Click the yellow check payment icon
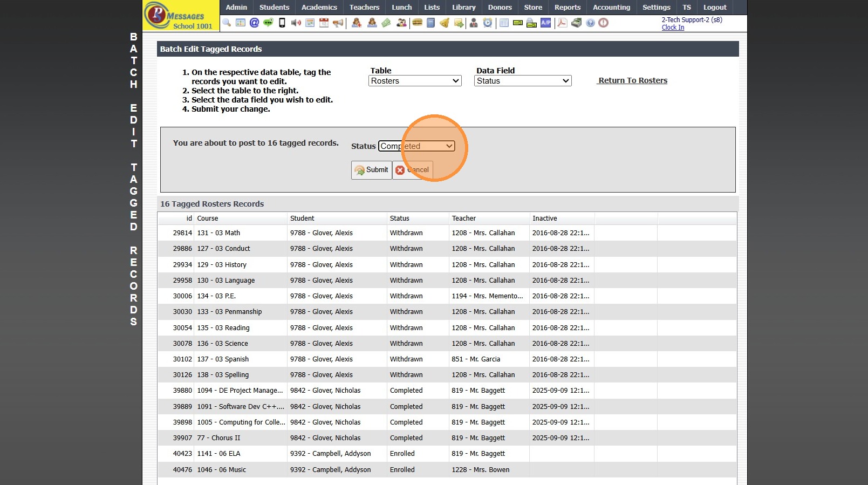 pos(518,23)
